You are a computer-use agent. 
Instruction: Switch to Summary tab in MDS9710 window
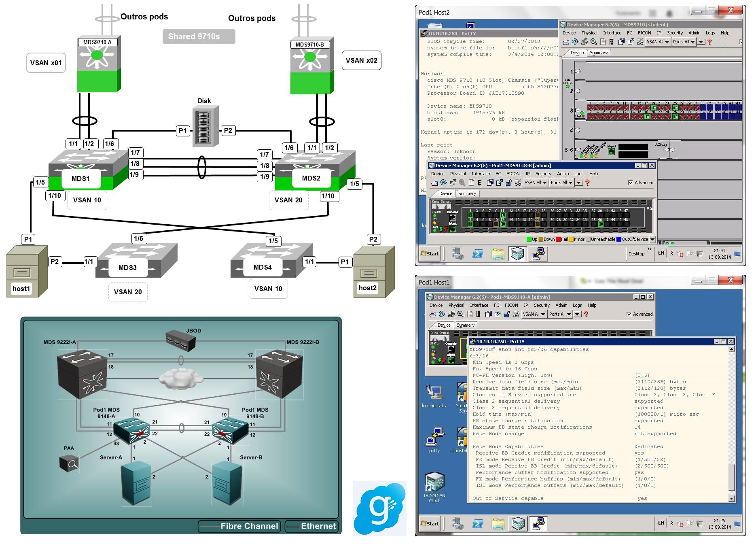point(599,53)
